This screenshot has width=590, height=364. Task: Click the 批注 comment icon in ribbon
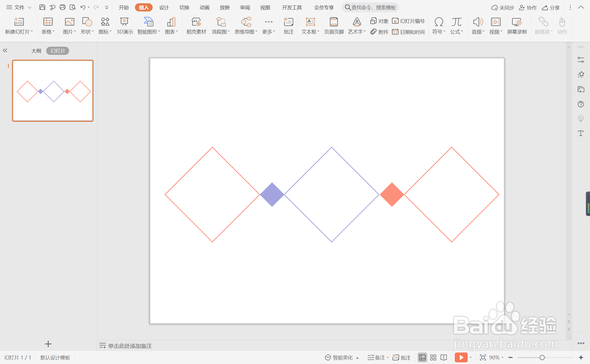tap(288, 26)
